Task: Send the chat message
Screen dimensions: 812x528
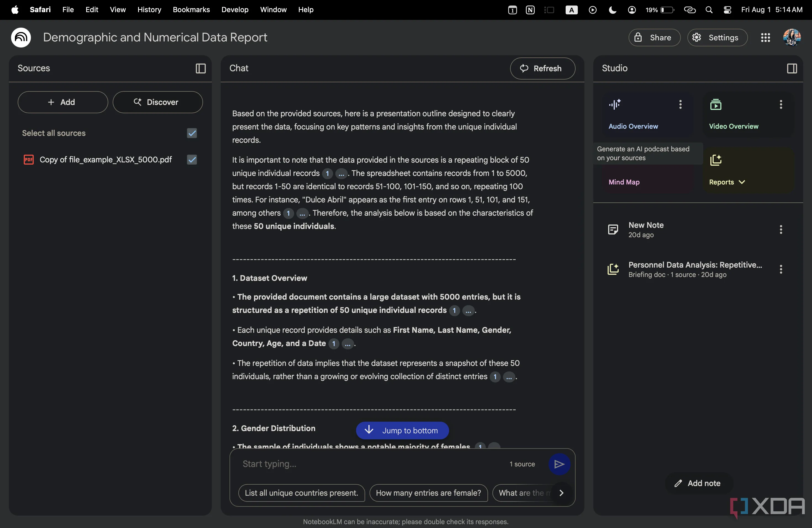Action: pos(559,464)
